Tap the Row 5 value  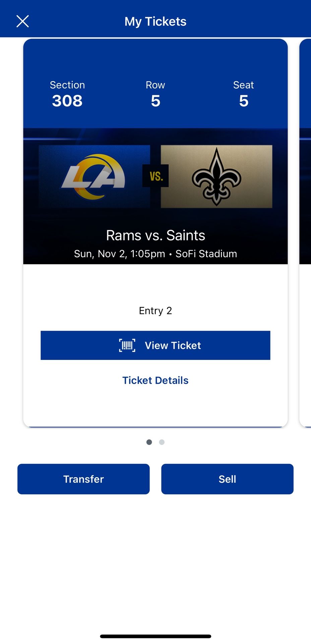coord(155,101)
